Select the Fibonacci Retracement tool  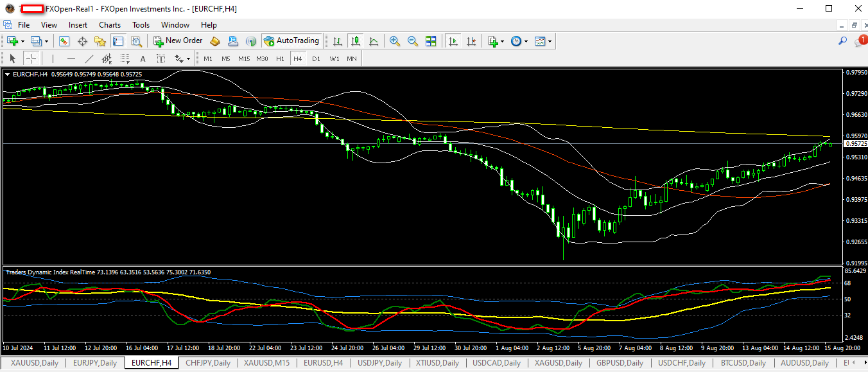tap(125, 58)
